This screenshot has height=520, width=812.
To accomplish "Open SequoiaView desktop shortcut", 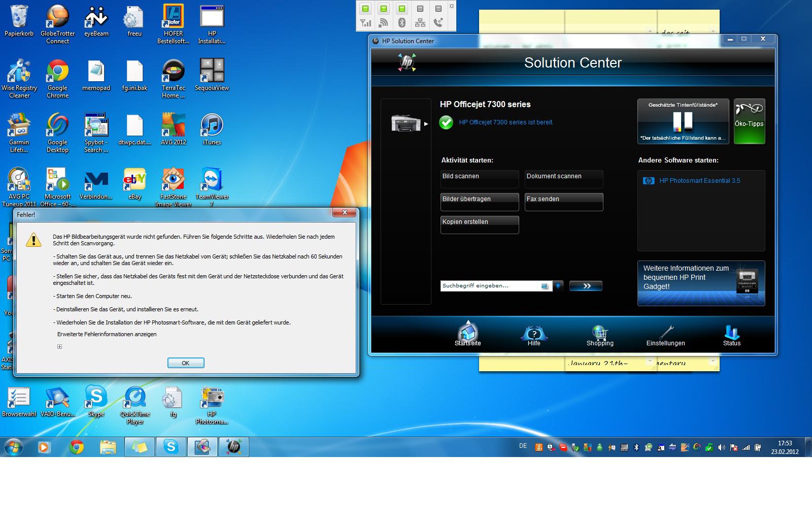I will tap(212, 75).
